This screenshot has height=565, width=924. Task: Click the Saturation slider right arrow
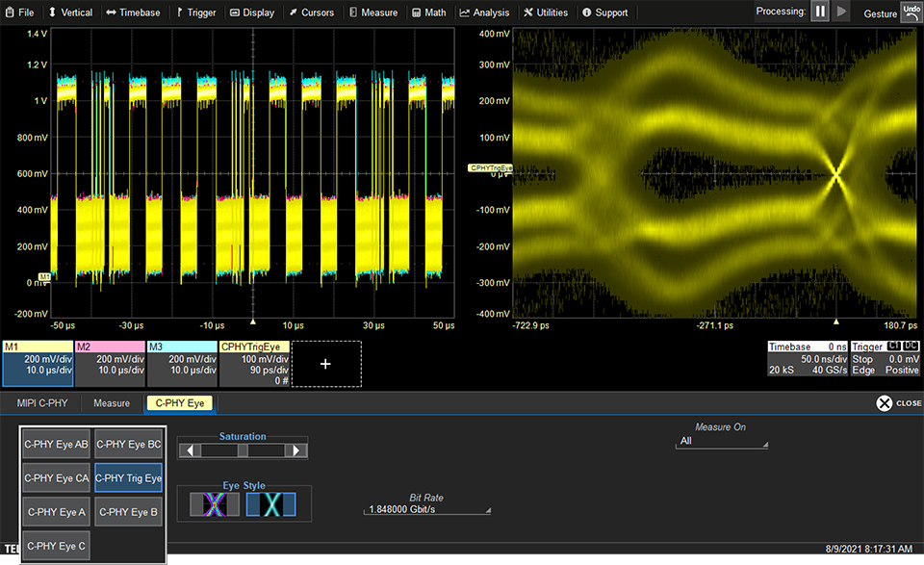(x=298, y=450)
